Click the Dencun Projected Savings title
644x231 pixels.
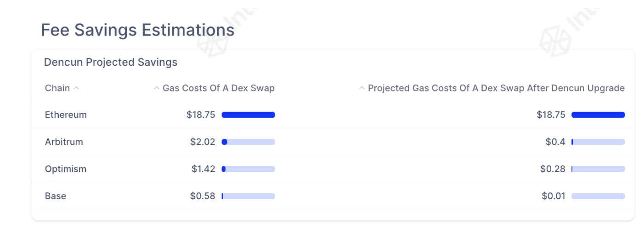[111, 62]
